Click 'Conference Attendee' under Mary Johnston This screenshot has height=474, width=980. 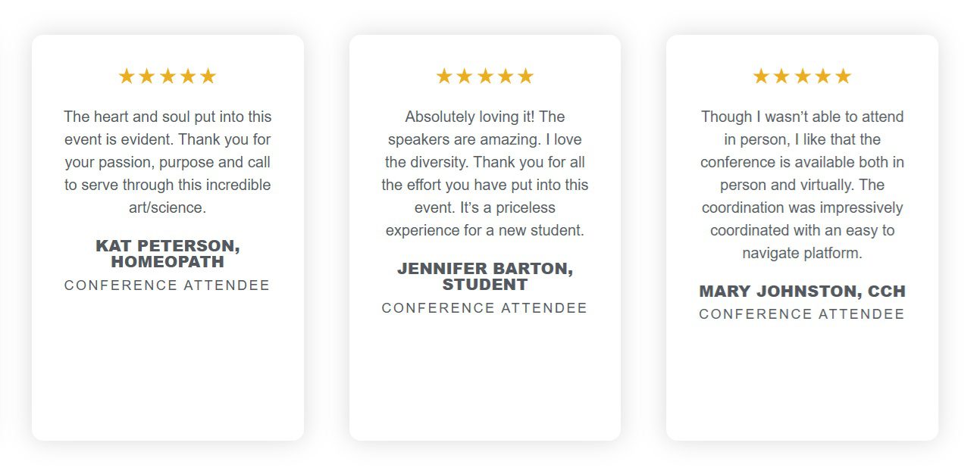pos(802,314)
